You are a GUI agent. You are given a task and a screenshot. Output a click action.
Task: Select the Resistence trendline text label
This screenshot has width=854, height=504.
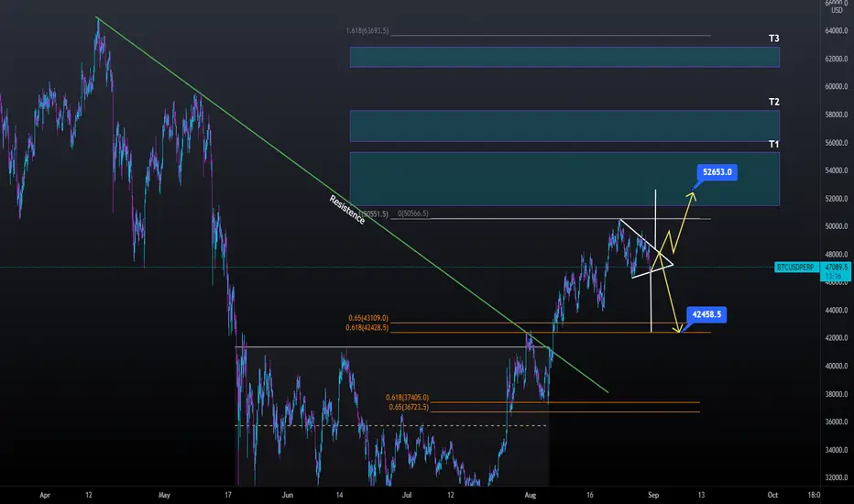347,210
